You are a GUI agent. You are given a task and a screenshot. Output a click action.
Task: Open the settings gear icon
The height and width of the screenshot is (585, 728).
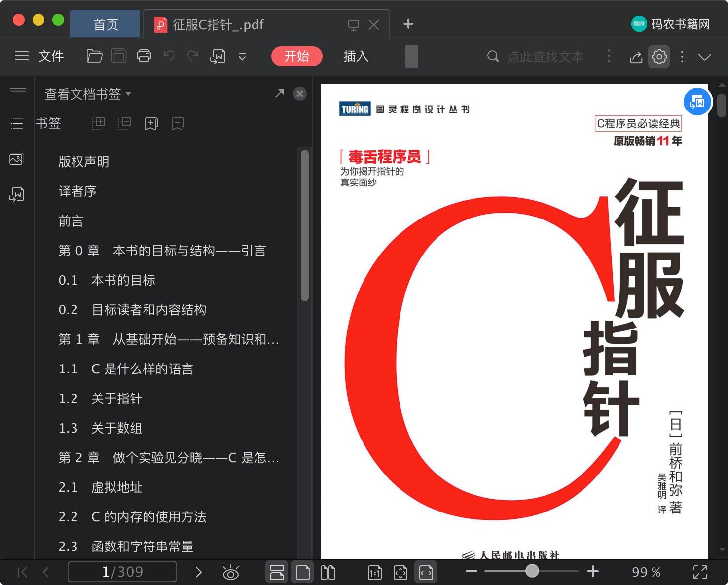click(659, 57)
